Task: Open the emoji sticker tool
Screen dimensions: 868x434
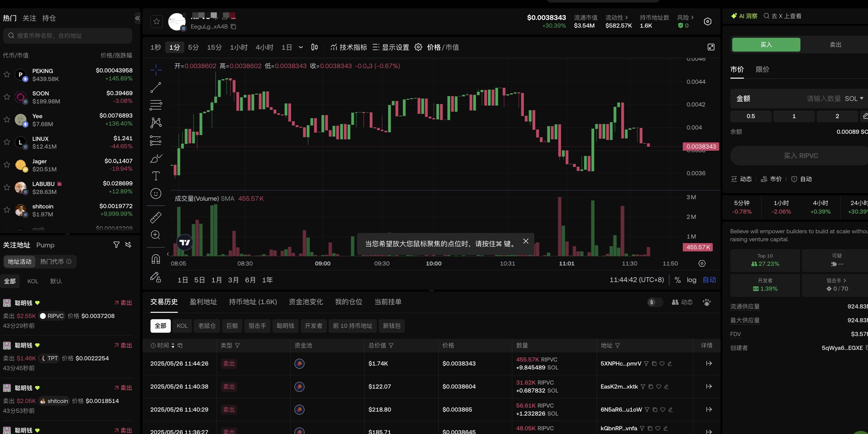Action: pos(155,194)
